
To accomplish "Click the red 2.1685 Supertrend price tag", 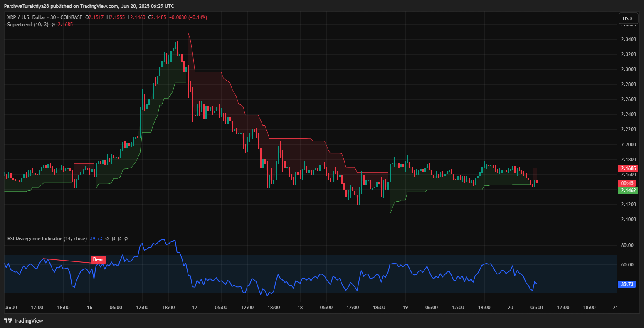I will 627,168.
